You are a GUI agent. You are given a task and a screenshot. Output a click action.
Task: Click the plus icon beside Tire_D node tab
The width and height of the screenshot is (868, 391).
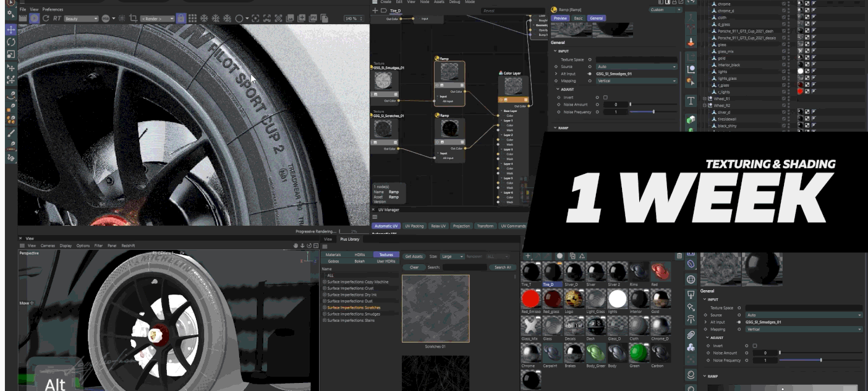pyautogui.click(x=375, y=11)
